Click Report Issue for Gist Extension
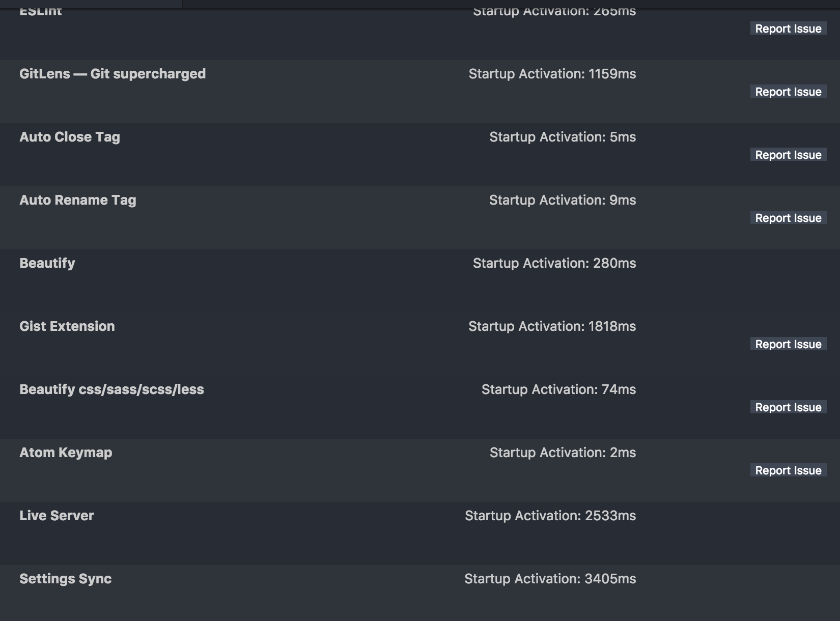 pyautogui.click(x=788, y=344)
